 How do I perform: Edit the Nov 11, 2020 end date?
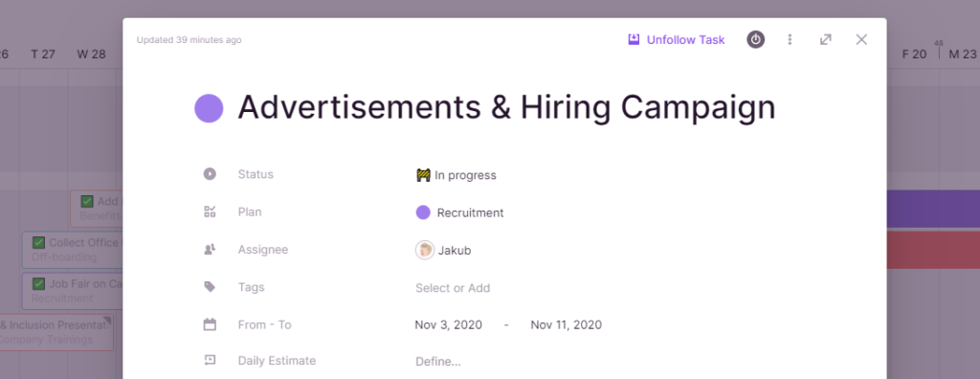tap(567, 325)
